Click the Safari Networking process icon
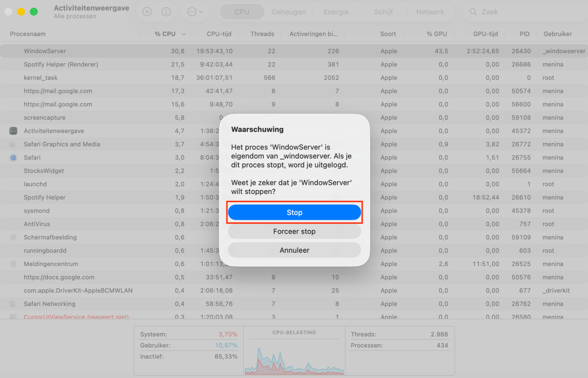This screenshot has width=588, height=378. pyautogui.click(x=13, y=304)
